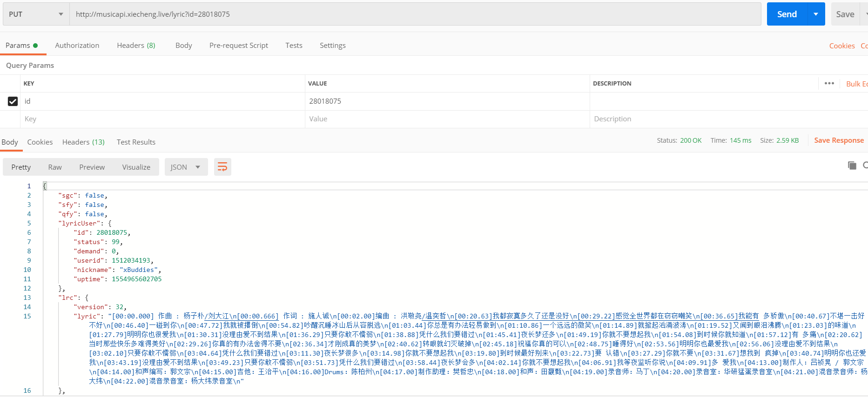Copy response body with the copy icon
This screenshot has height=397, width=868.
[852, 165]
